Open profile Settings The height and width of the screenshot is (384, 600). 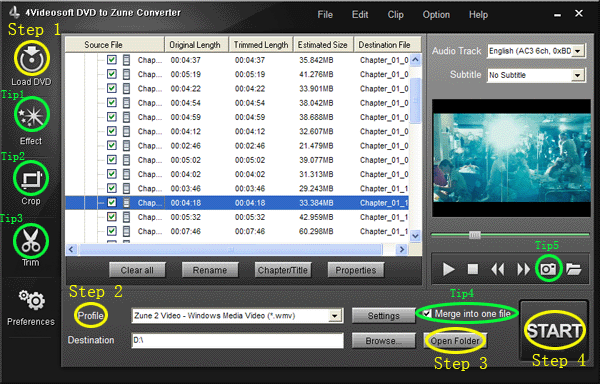click(383, 316)
